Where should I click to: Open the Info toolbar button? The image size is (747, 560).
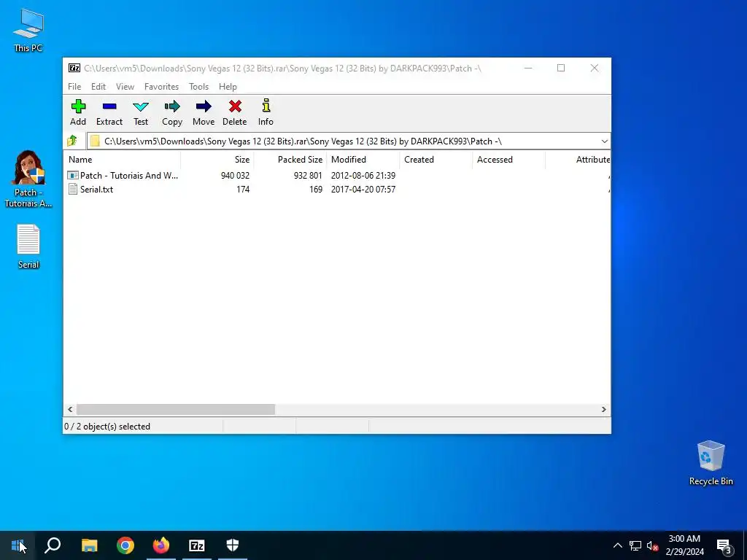coord(266,113)
